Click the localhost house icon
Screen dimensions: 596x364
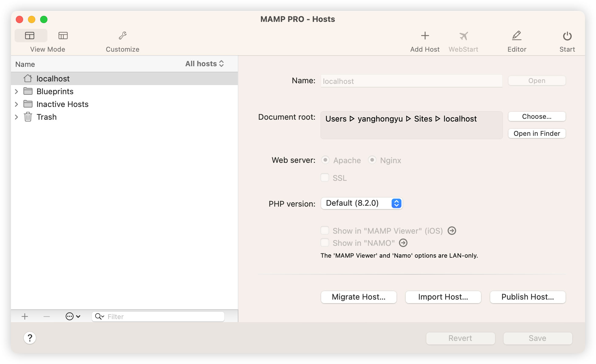[x=28, y=78]
